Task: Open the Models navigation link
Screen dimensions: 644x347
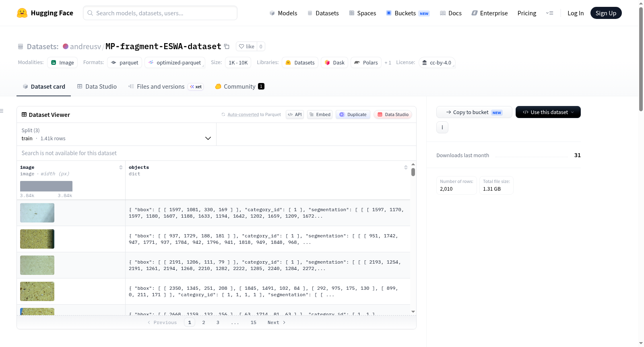Action: 283,13
